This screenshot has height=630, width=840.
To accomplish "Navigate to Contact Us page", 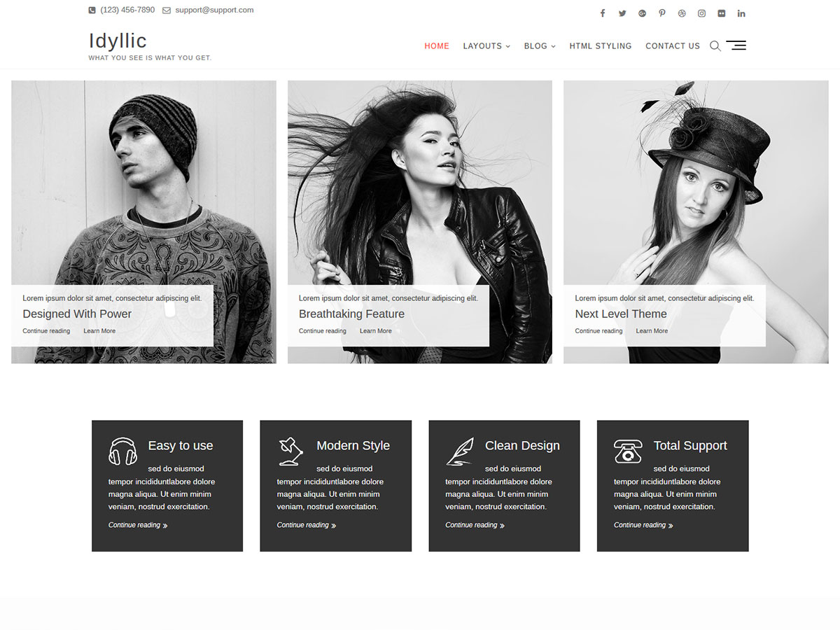I will pos(672,46).
